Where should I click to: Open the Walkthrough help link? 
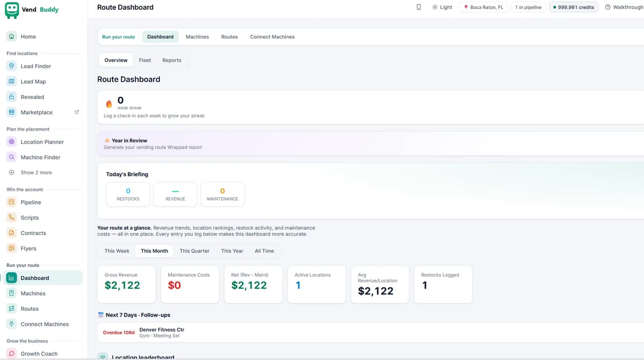coord(624,7)
